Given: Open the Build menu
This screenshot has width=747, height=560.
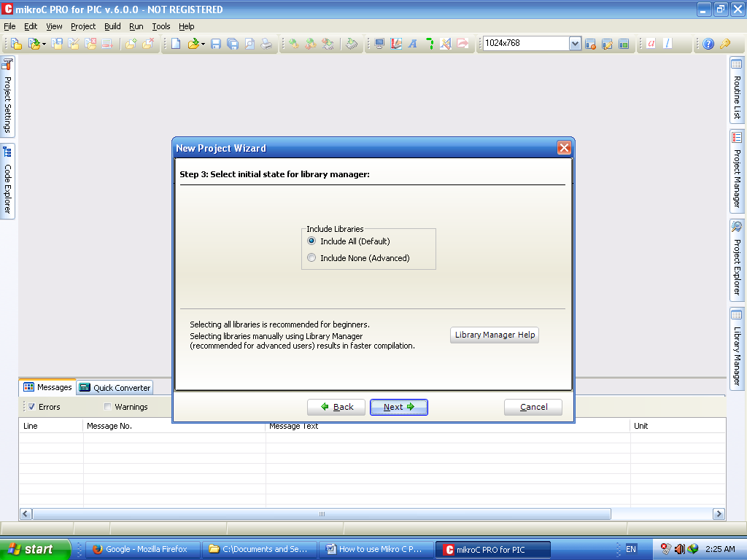Looking at the screenshot, I should click(x=112, y=26).
